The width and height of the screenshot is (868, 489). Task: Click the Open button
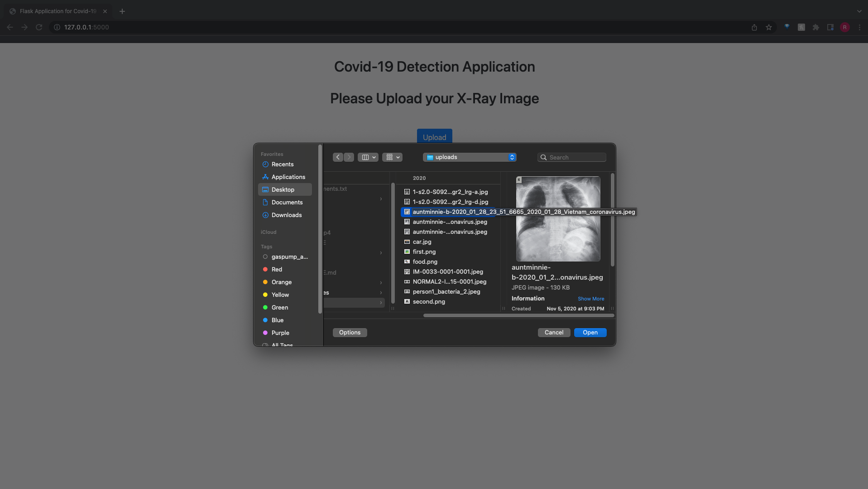(x=590, y=333)
